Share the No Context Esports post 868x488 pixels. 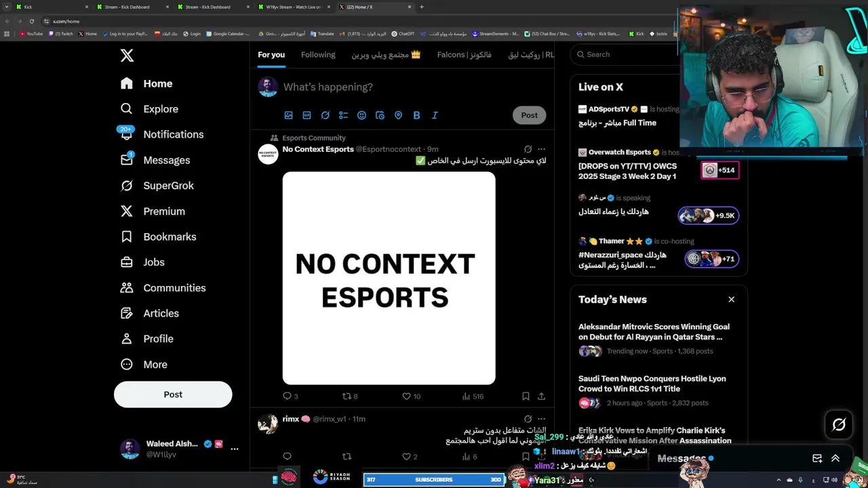541,396
